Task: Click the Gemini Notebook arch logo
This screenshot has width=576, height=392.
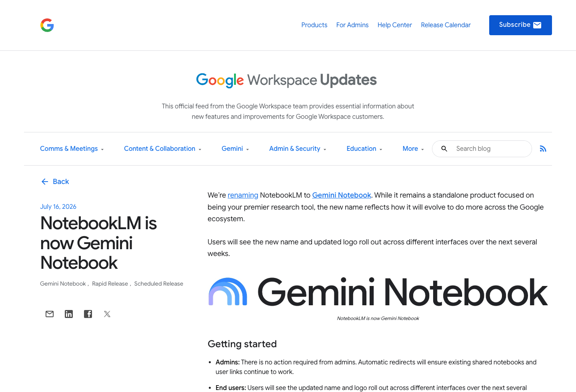Action: (x=228, y=292)
